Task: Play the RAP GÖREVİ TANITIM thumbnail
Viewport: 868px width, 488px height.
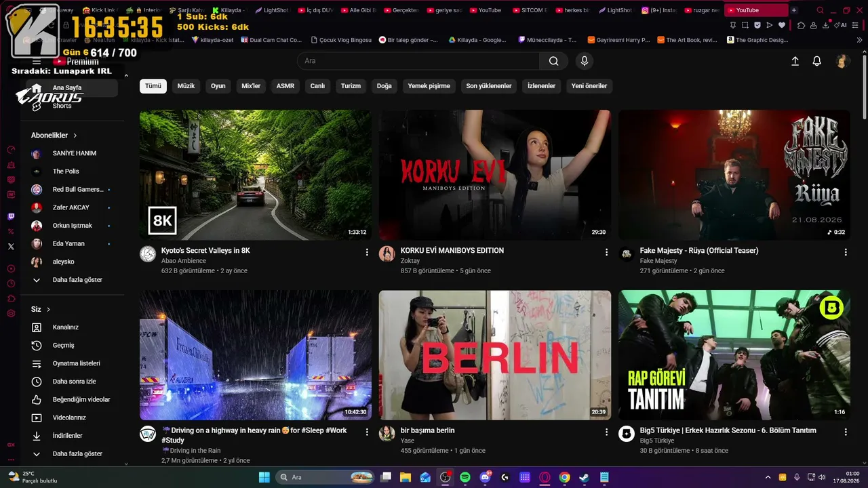Action: (734, 355)
